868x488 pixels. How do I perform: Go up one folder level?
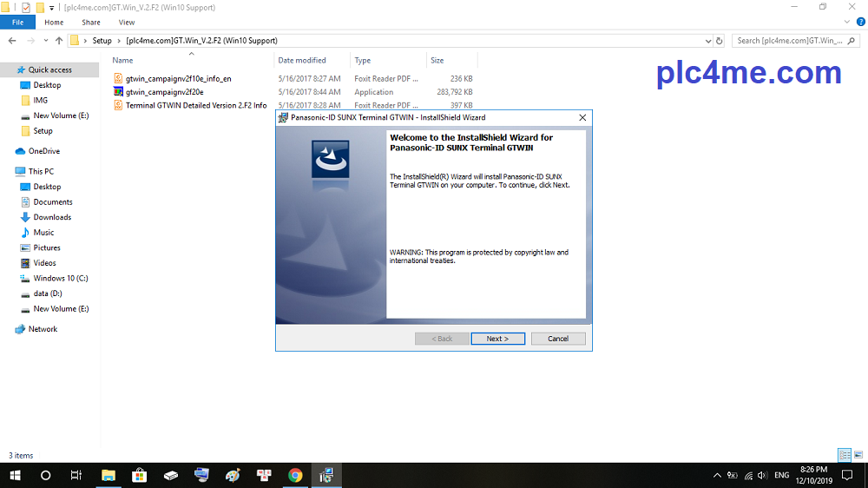point(59,41)
